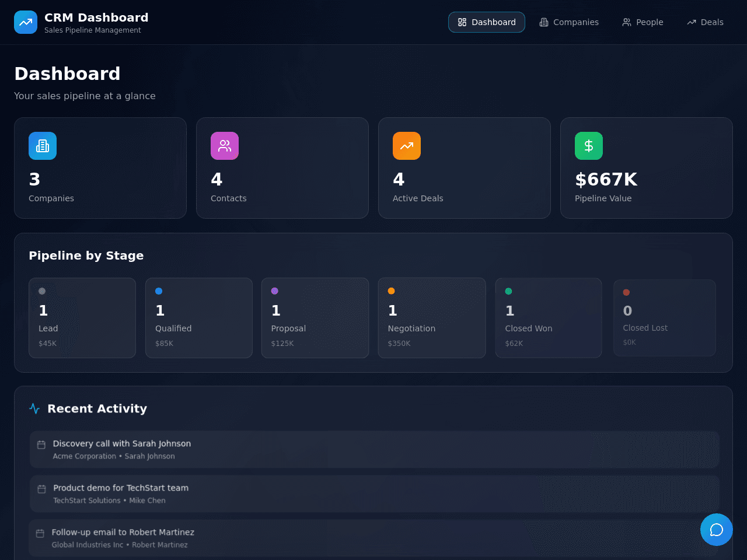The height and width of the screenshot is (560, 747).
Task: Open the $667K Pipeline Value card
Action: pos(647,168)
